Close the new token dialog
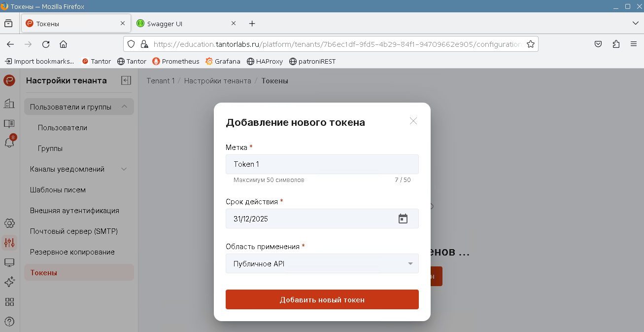The height and width of the screenshot is (332, 644). coord(413,121)
